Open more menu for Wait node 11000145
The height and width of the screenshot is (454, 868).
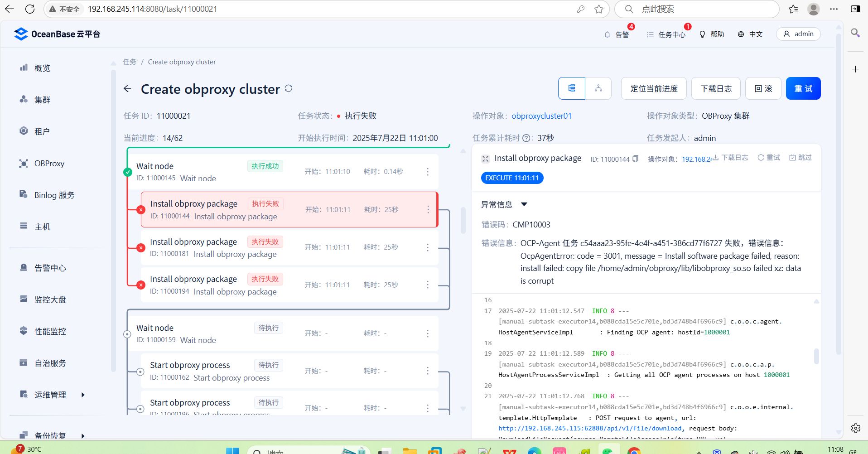pos(428,172)
